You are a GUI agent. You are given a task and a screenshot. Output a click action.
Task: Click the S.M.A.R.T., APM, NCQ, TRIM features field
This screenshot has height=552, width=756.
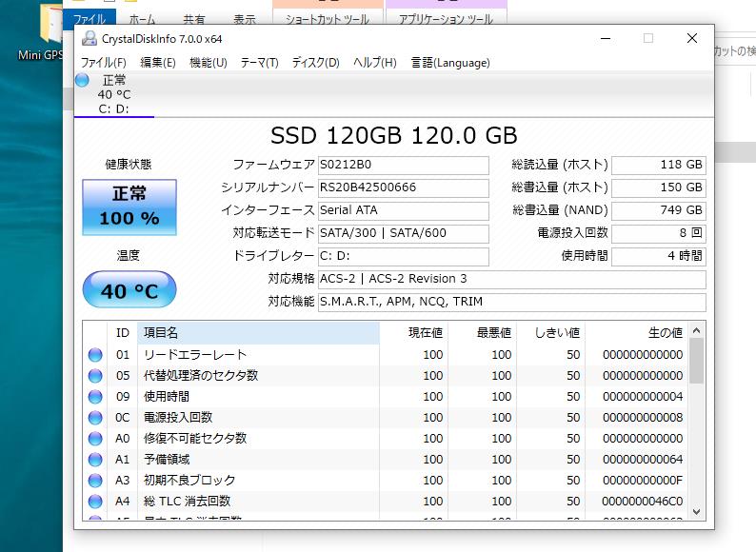click(512, 302)
